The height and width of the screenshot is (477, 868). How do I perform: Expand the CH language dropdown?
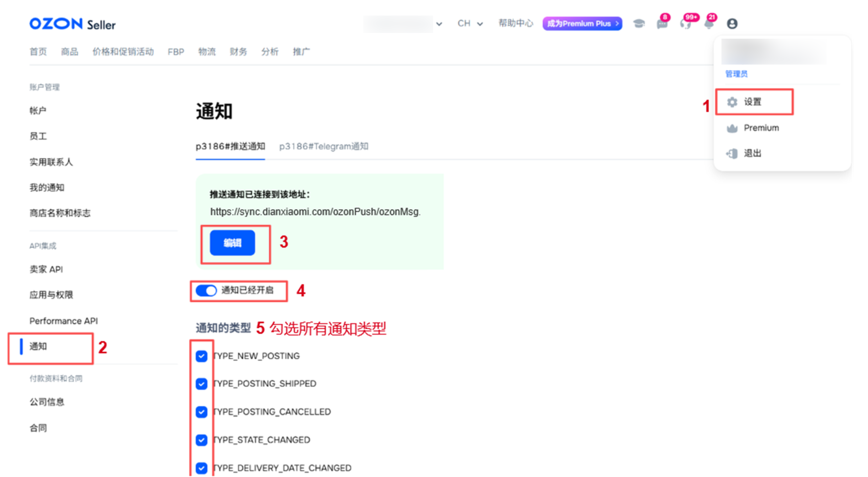[470, 24]
